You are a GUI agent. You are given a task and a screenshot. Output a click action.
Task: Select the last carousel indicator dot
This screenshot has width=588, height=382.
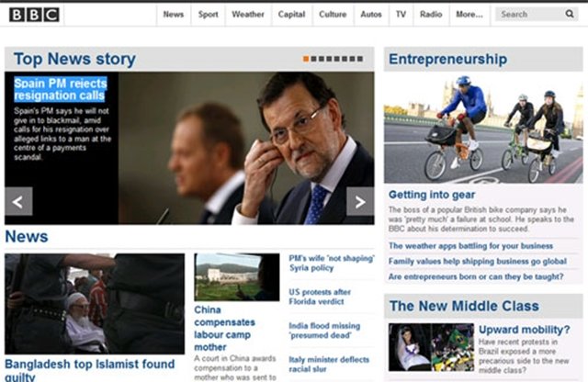point(360,59)
